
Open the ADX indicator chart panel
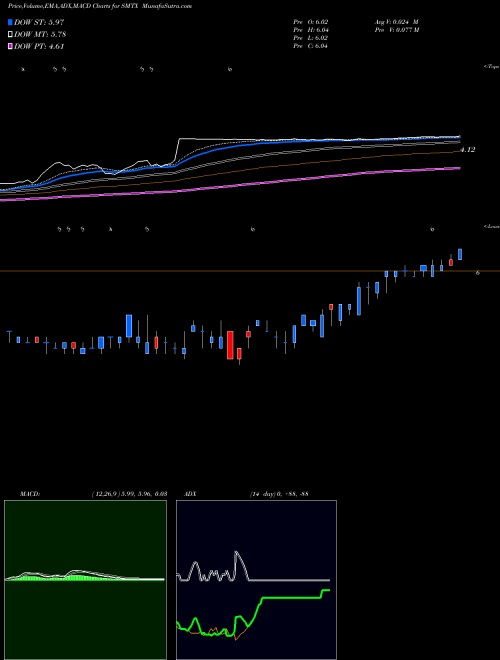coord(256,580)
